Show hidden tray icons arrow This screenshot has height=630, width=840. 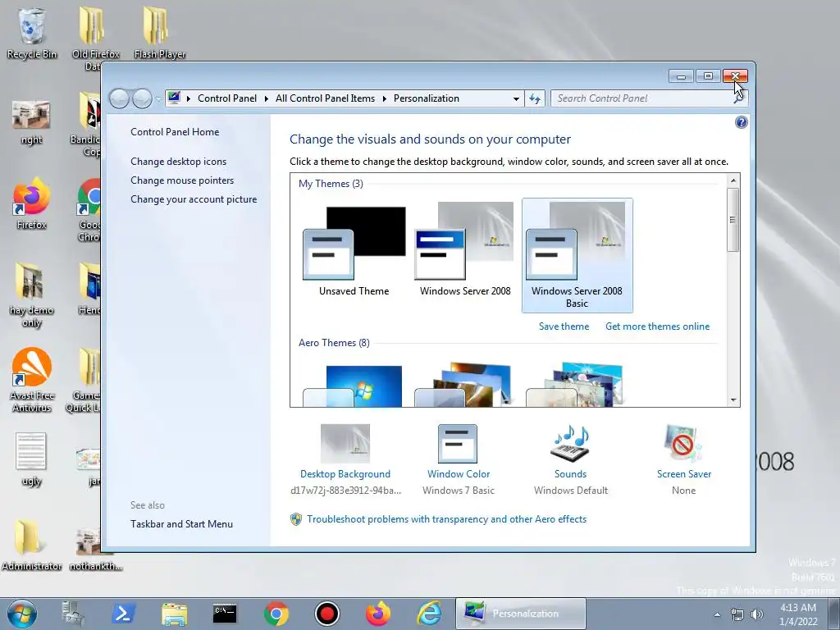click(x=717, y=614)
